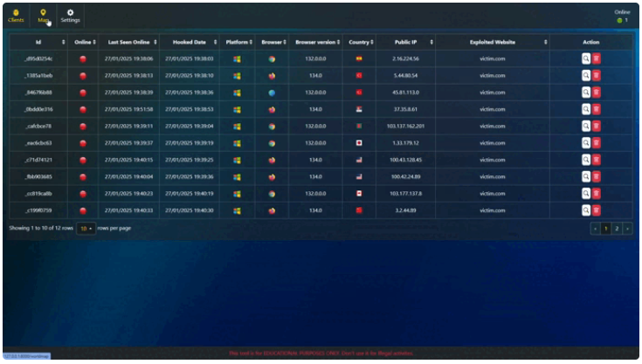Open the Clients tab
Viewport: 642px width, 364px height.
click(16, 15)
